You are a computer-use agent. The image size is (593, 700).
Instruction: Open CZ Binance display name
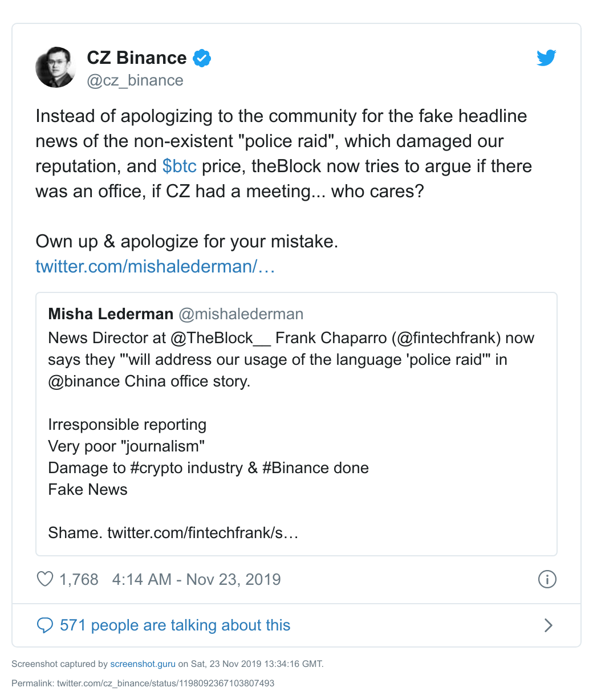pyautogui.click(x=137, y=58)
